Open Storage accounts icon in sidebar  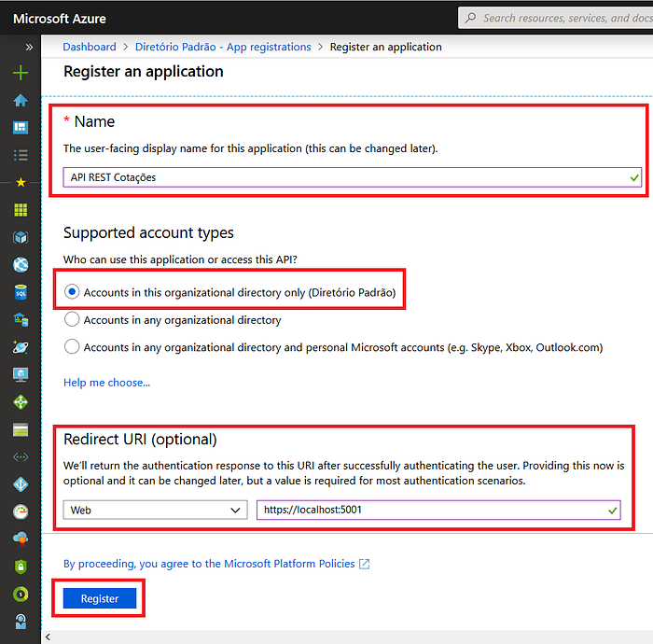pyautogui.click(x=21, y=429)
